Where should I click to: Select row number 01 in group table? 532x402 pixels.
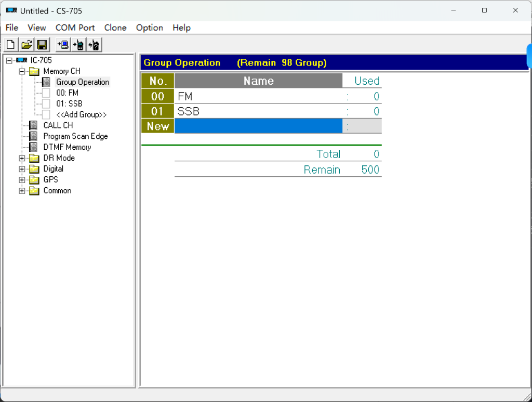pyautogui.click(x=158, y=111)
